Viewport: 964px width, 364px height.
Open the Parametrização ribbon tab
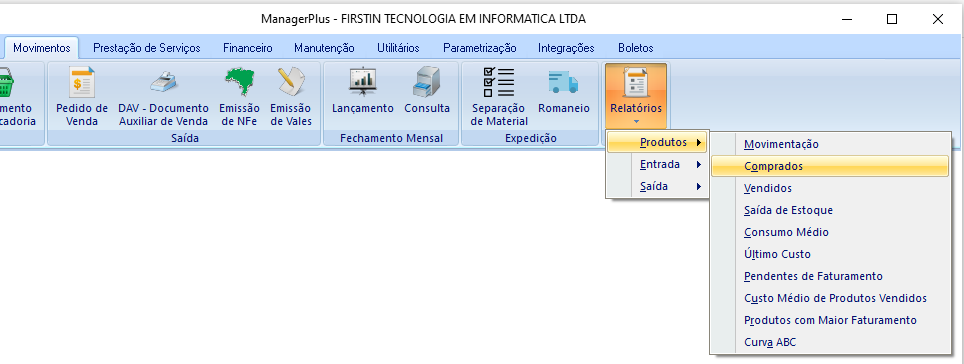point(480,48)
